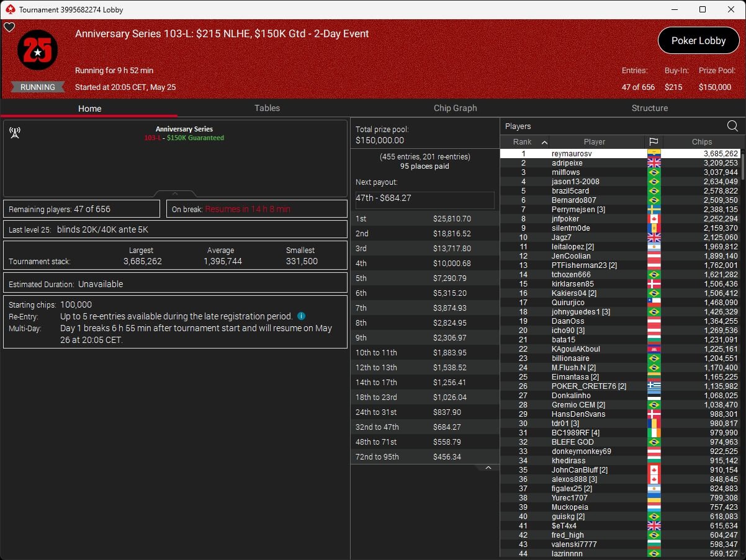Click POKER_CRETE76's Greece flag icon
Image resolution: width=746 pixels, height=560 pixels.
[654, 386]
